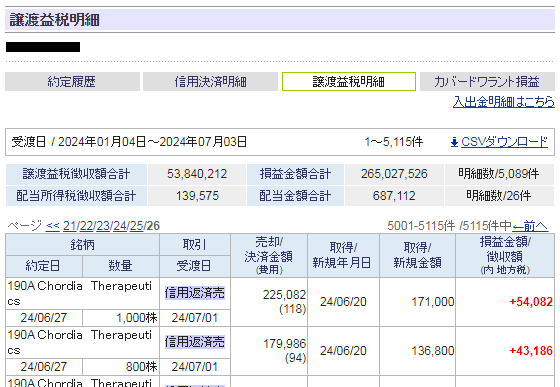This screenshot has height=387, width=560.
Task: Open the CSVダウンロード link
Action: (504, 142)
